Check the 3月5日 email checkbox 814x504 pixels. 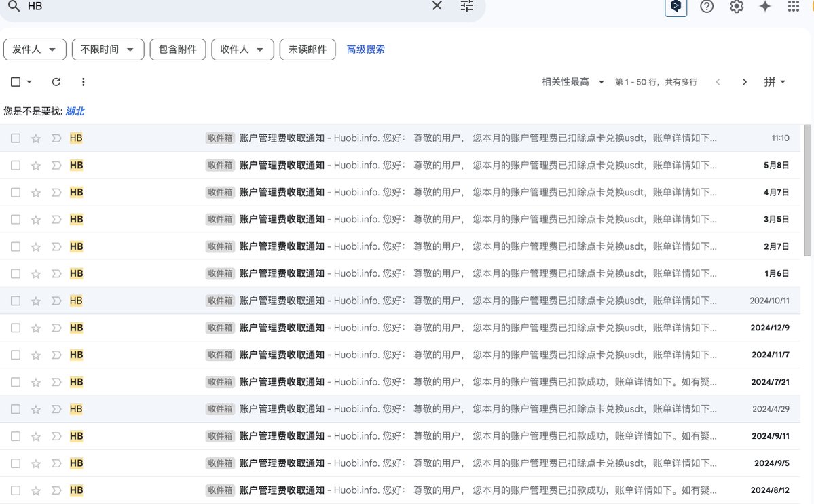point(16,219)
